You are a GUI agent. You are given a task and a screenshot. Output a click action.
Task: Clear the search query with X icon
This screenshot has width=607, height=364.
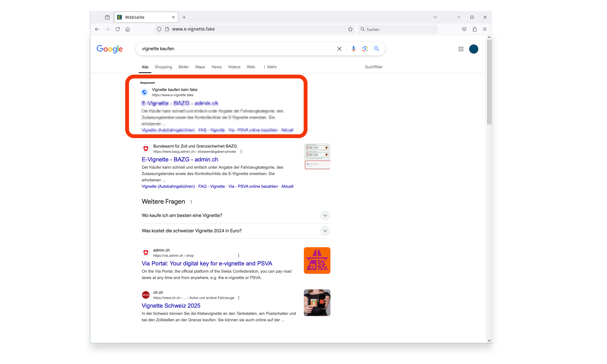pyautogui.click(x=339, y=49)
